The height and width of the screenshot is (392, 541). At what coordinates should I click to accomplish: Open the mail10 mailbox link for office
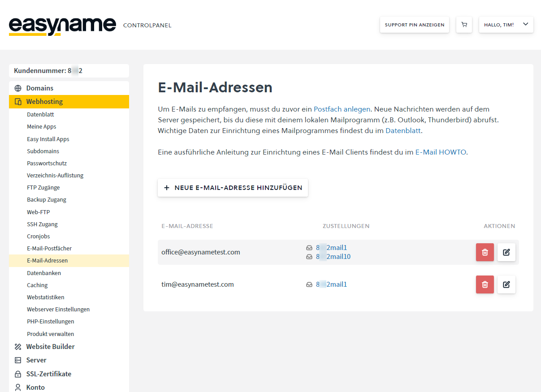tap(333, 257)
